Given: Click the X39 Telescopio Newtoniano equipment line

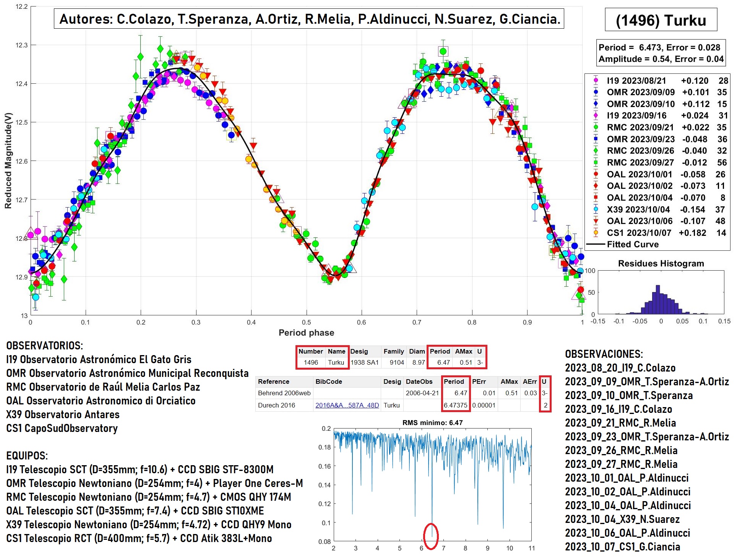Looking at the screenshot, I should [149, 524].
